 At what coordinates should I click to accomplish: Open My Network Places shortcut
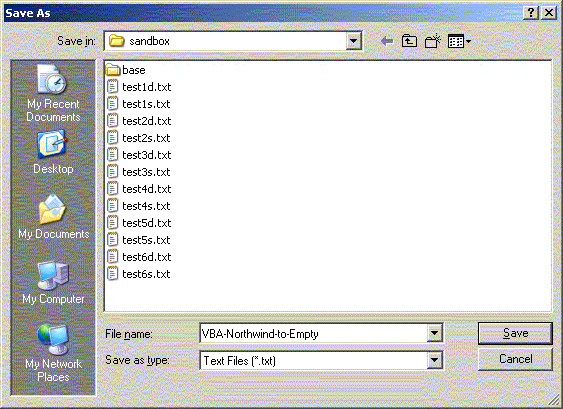[53, 353]
